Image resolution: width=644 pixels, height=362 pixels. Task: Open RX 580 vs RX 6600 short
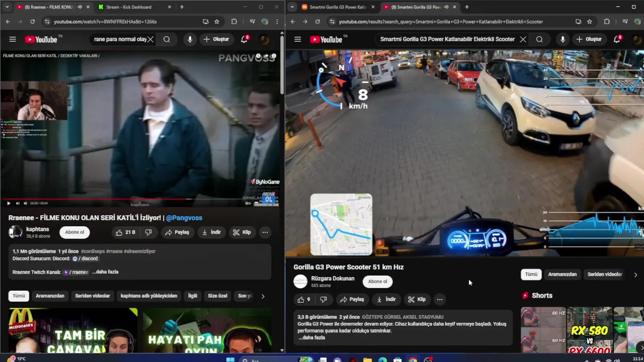point(590,330)
